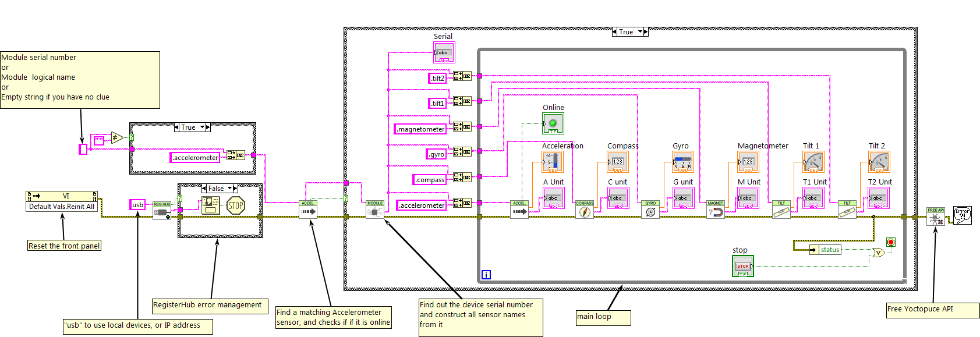Click the STOP sign icon in False case
Screen dimensions: 980x337
(236, 205)
